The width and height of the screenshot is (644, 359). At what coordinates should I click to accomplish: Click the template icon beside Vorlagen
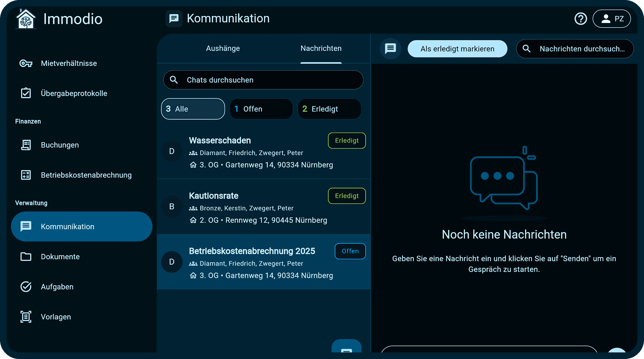click(x=26, y=317)
